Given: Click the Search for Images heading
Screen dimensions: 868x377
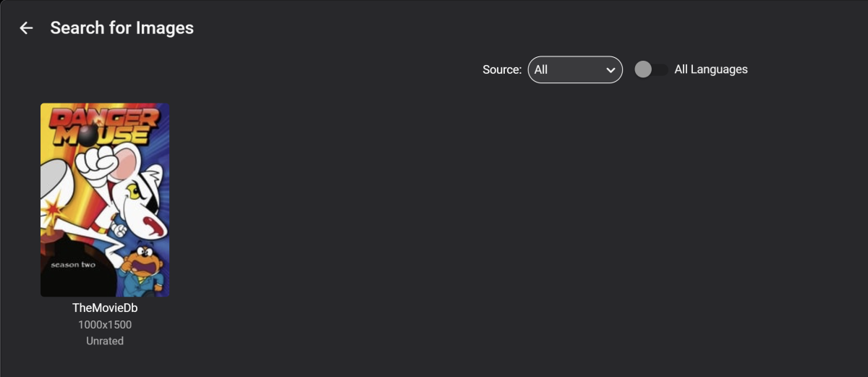Looking at the screenshot, I should [x=122, y=28].
